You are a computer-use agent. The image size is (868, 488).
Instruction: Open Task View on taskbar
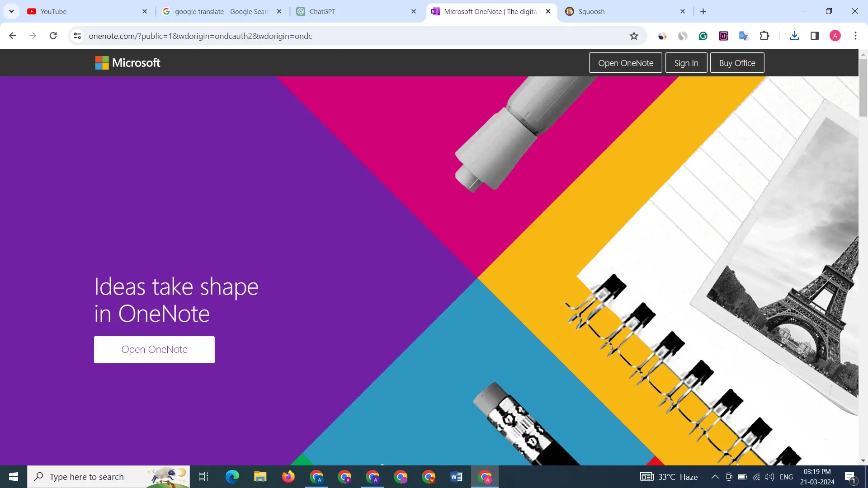point(203,477)
